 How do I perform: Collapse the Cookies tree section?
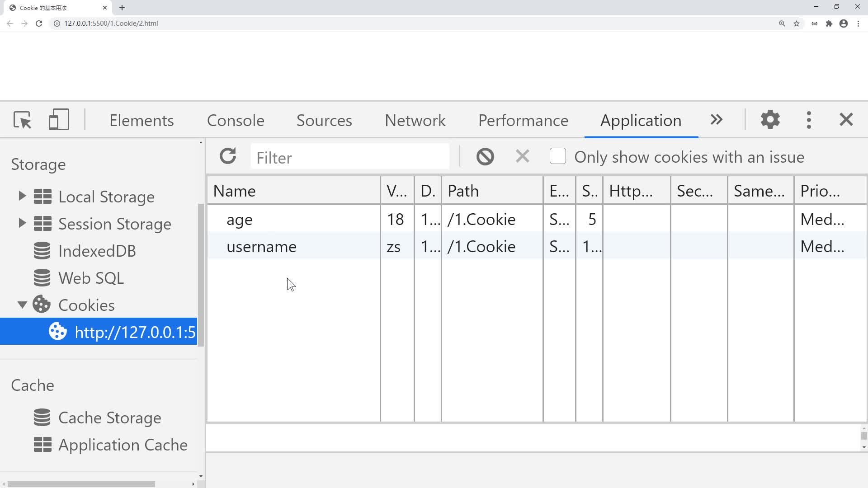pos(22,305)
